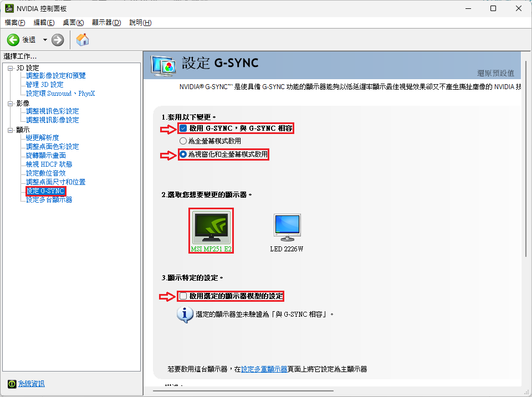Select 設定 G-SYNC in the tree
Screen dimensions: 532x397
click(45, 191)
